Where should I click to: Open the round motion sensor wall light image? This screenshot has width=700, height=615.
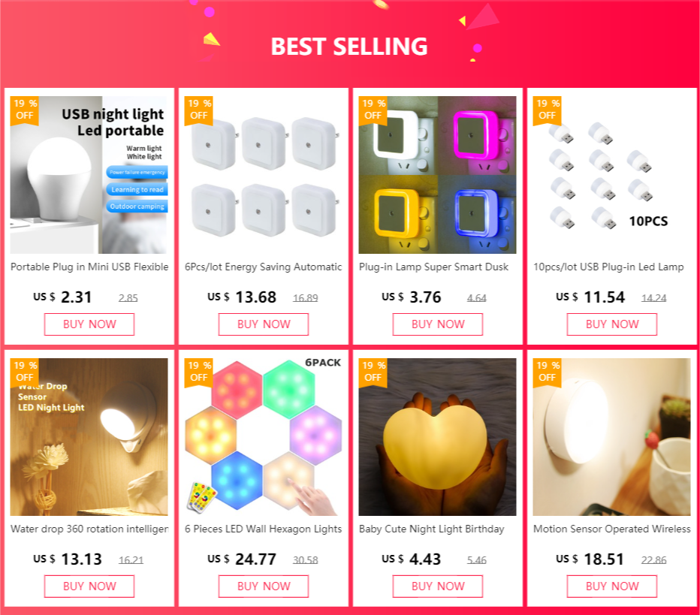611,437
